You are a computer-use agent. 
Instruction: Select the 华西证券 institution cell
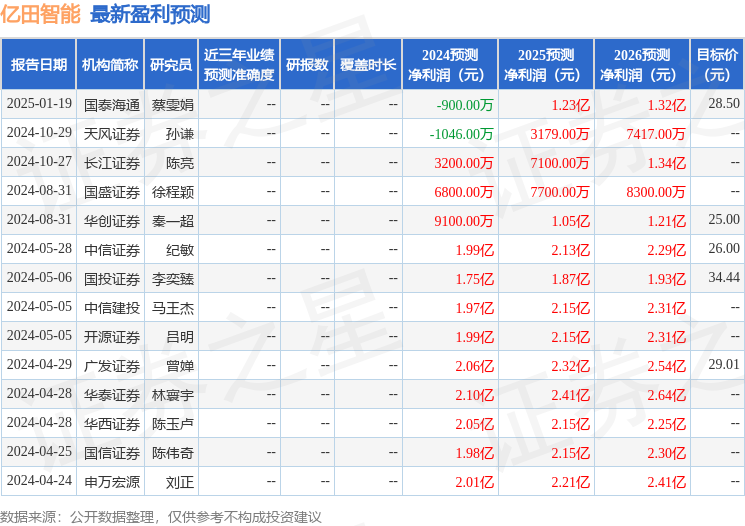click(112, 424)
